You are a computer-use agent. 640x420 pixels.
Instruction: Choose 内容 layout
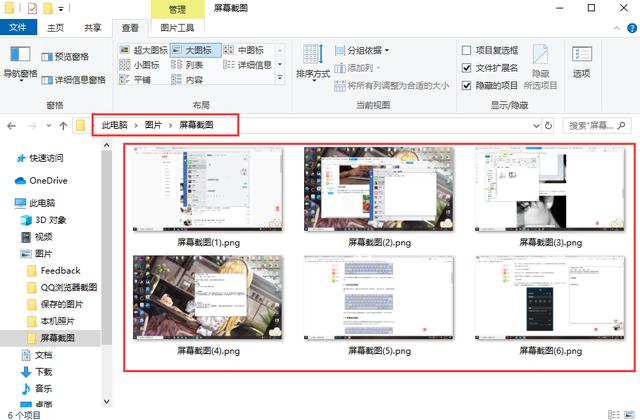click(187, 80)
